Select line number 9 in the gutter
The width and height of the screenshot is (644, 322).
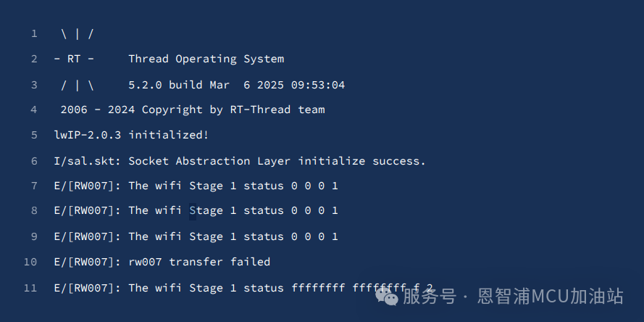click(34, 236)
